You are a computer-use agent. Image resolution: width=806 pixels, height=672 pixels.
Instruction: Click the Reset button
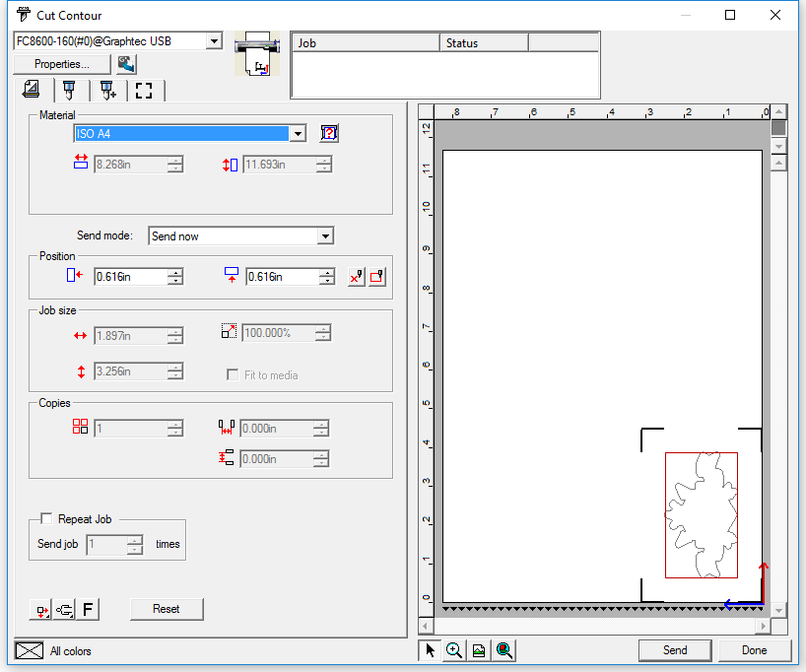tap(167, 609)
